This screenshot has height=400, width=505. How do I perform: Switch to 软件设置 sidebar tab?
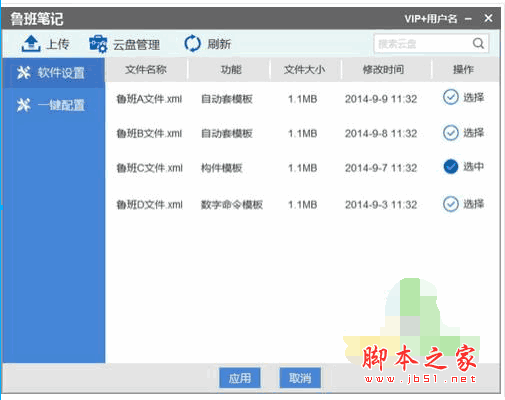[54, 73]
